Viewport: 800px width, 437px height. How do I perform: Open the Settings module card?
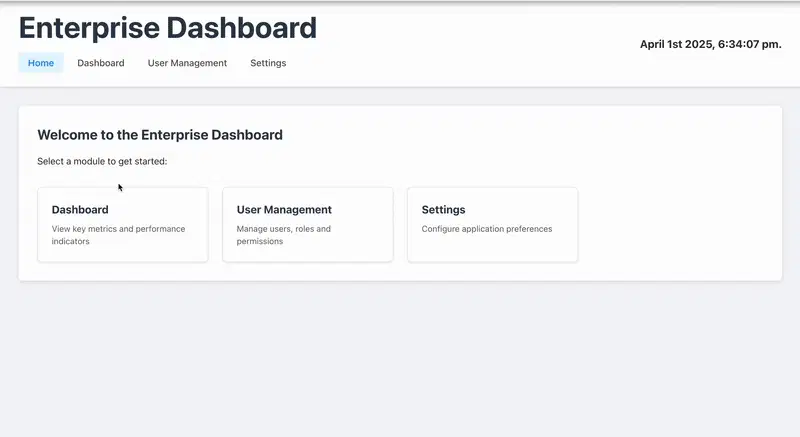tap(492, 224)
